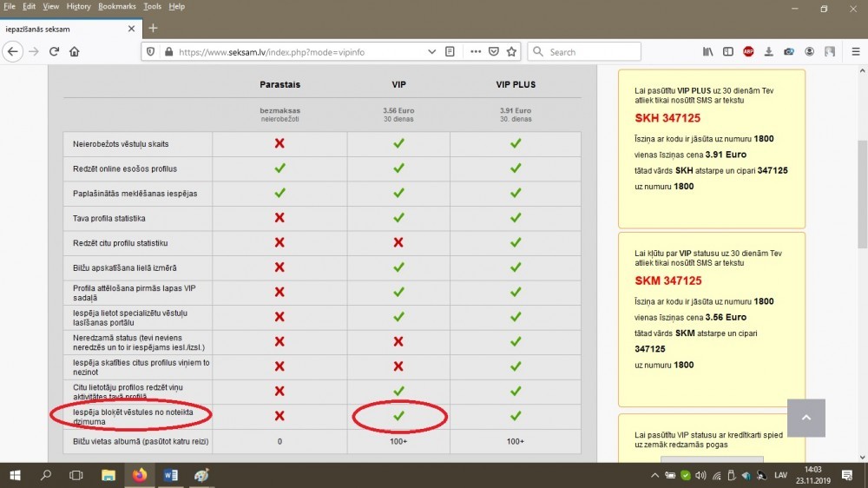This screenshot has width=868, height=488.
Task: Open Microsoft Word from taskbar
Action: [170, 475]
